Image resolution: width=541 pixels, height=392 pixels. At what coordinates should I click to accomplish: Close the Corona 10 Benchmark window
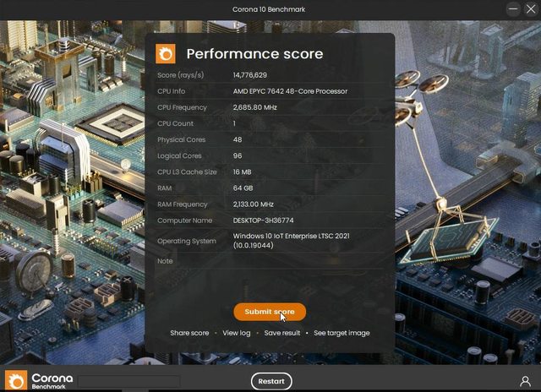pos(531,9)
